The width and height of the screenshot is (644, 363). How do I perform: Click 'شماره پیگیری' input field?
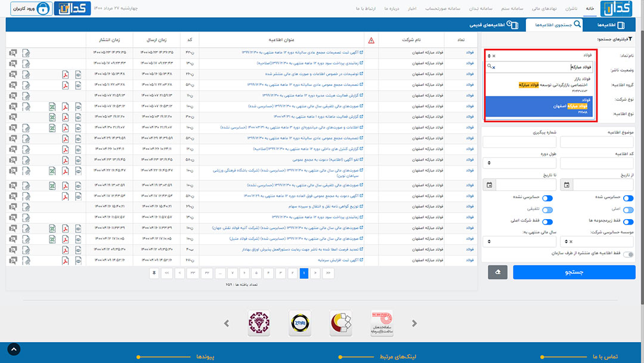click(x=519, y=142)
